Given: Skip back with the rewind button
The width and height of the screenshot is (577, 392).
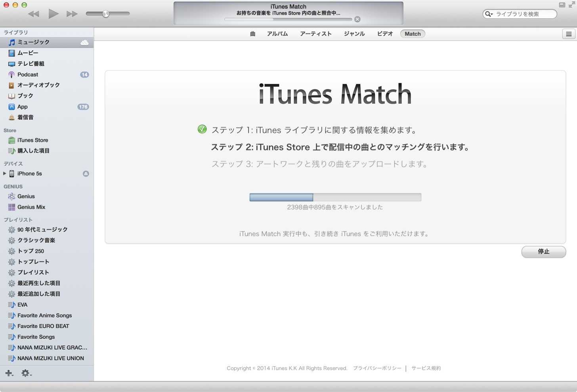Looking at the screenshot, I should 34,14.
